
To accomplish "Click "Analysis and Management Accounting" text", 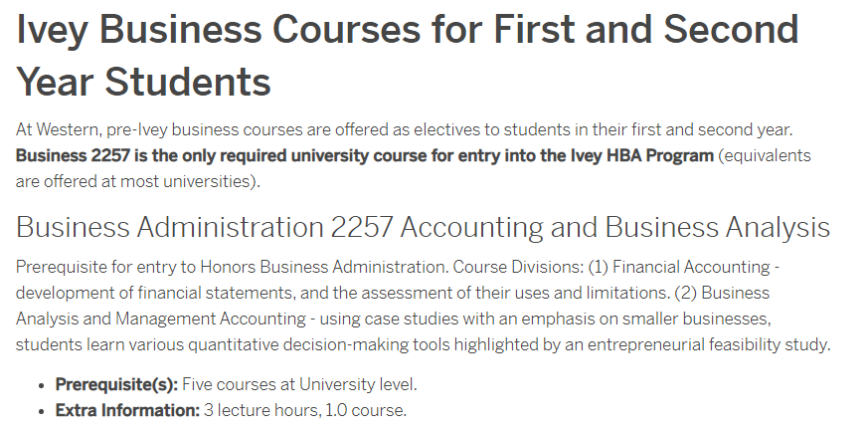I will click(160, 319).
